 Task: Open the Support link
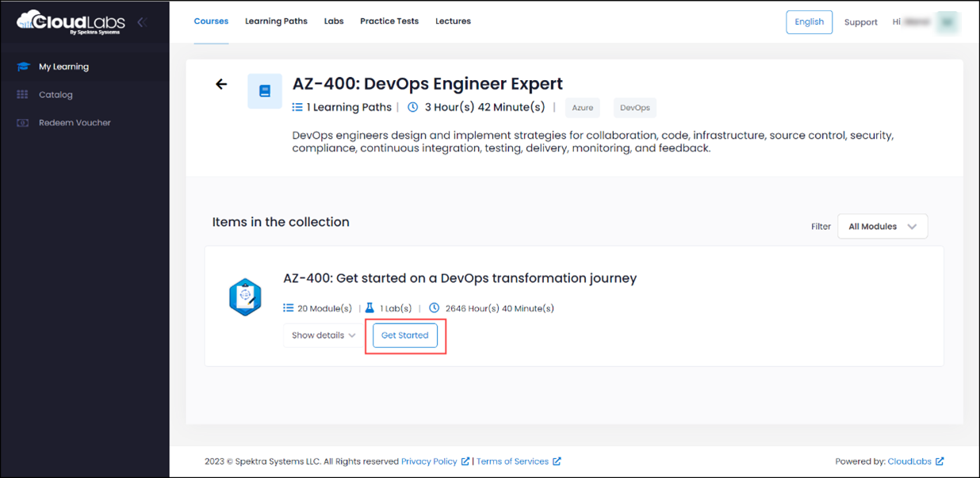[x=860, y=22]
